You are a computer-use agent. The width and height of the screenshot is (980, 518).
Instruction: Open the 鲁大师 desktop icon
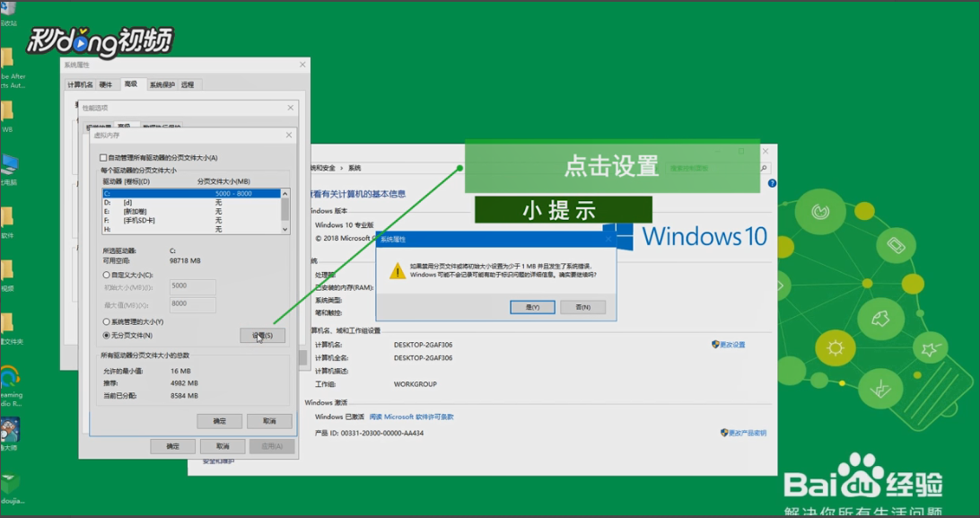tap(9, 435)
